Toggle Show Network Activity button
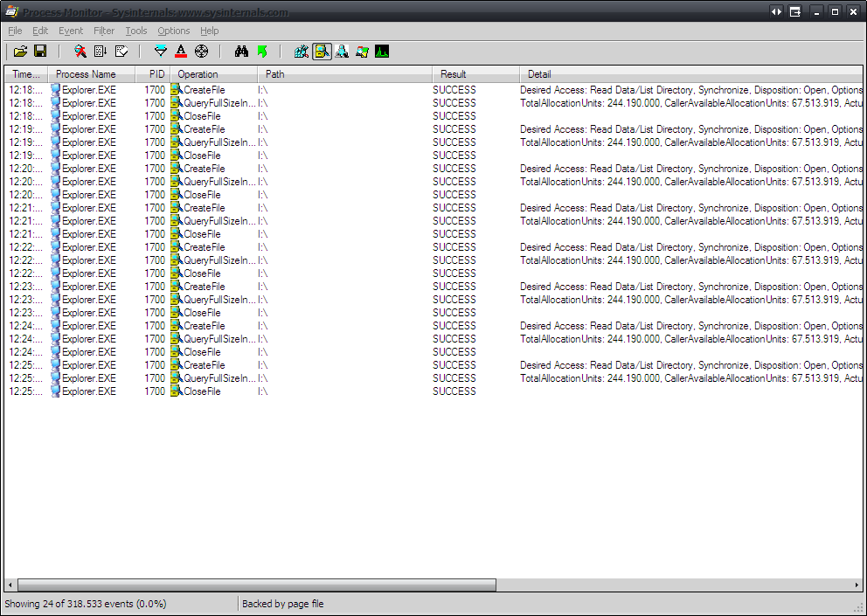The height and width of the screenshot is (616, 867). tap(342, 52)
